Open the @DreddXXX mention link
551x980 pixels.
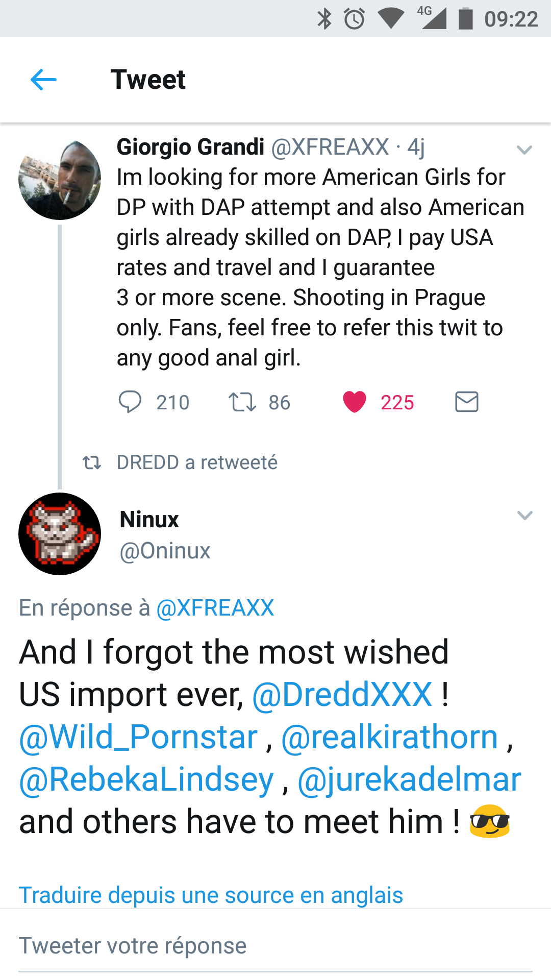click(x=342, y=695)
